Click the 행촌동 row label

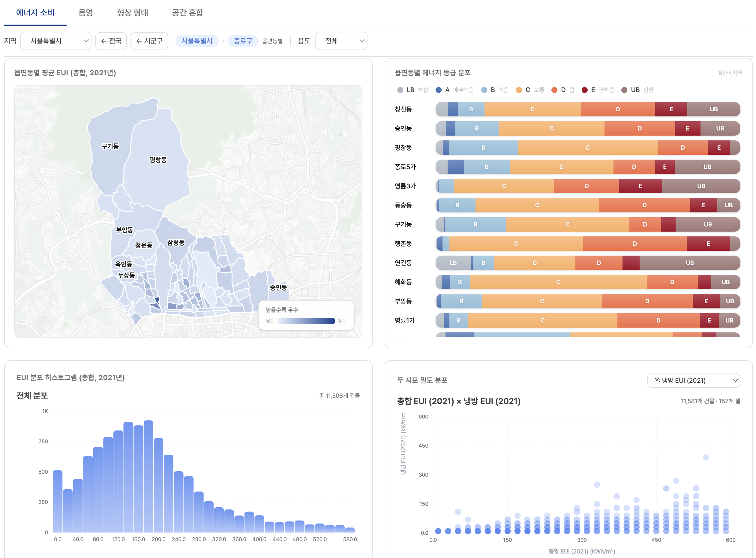(403, 244)
